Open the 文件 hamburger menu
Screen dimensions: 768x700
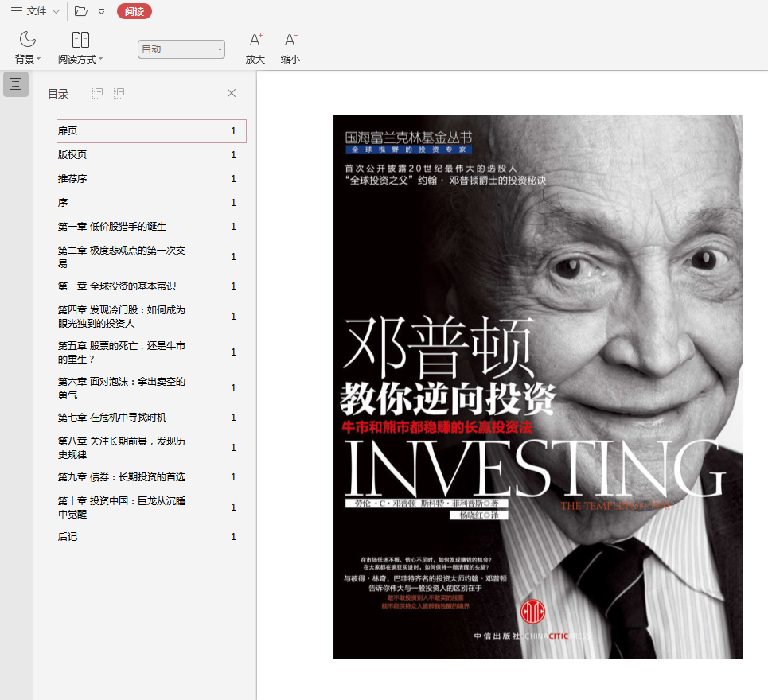tap(29, 11)
